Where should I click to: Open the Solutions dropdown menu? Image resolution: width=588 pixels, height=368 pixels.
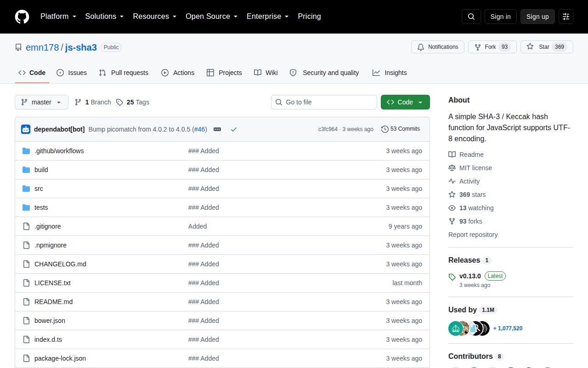pos(104,17)
